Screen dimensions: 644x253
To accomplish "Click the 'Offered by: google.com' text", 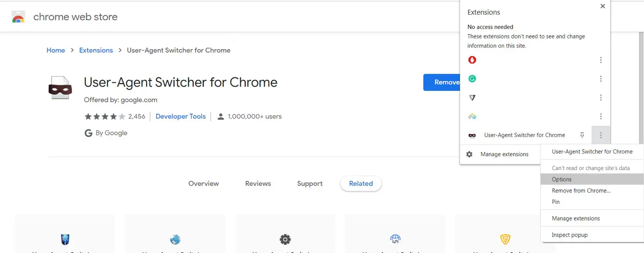I will [x=120, y=100].
